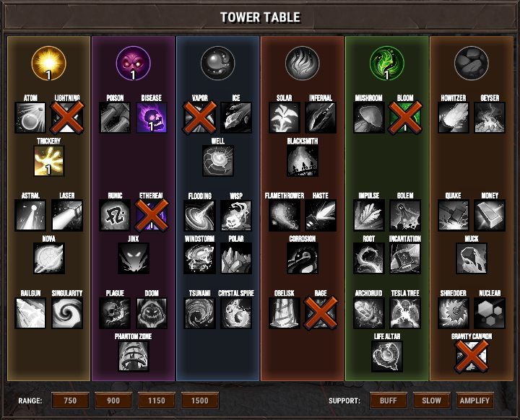Filter towers by 750 range
This screenshot has width=520, height=420.
[70, 401]
